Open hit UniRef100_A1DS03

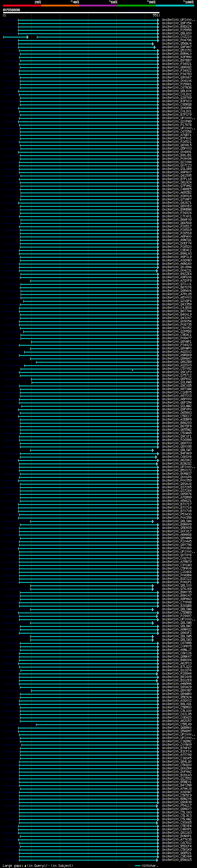pos(176,365)
